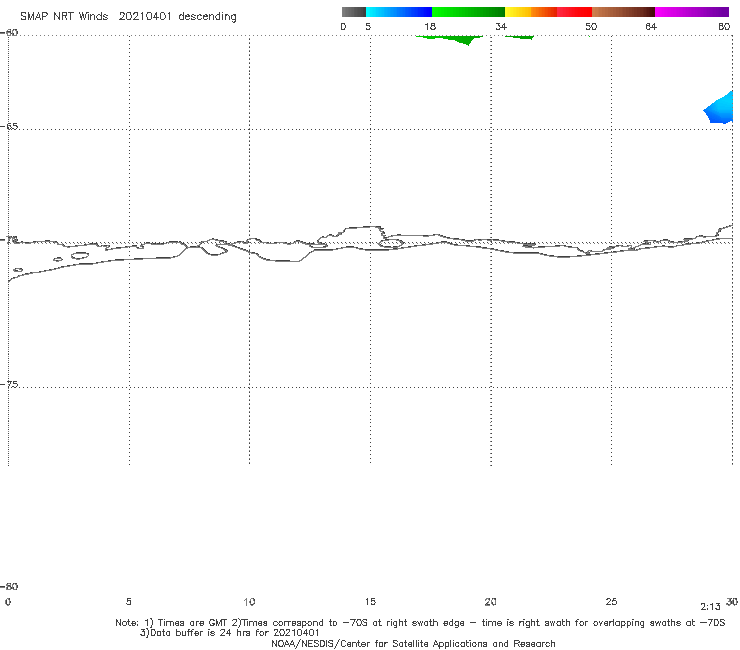The width and height of the screenshot is (740, 650).
Task: Click the longitude axis label '10'
Action: pos(249,602)
